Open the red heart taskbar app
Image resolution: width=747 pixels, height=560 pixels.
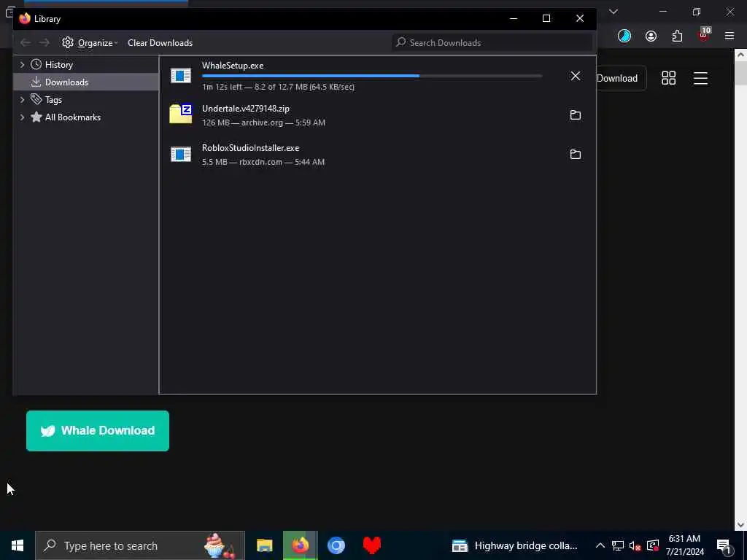pyautogui.click(x=371, y=545)
